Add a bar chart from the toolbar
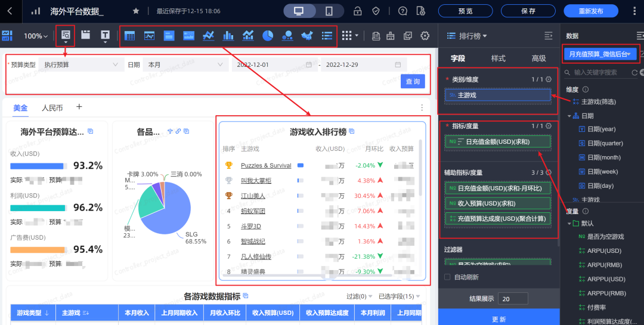 [x=228, y=36]
